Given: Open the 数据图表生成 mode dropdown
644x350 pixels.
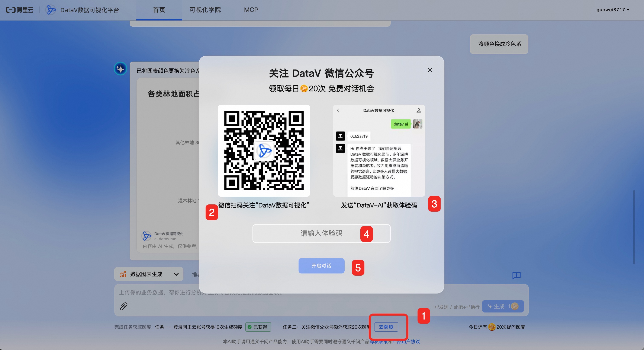Looking at the screenshot, I should (x=149, y=274).
